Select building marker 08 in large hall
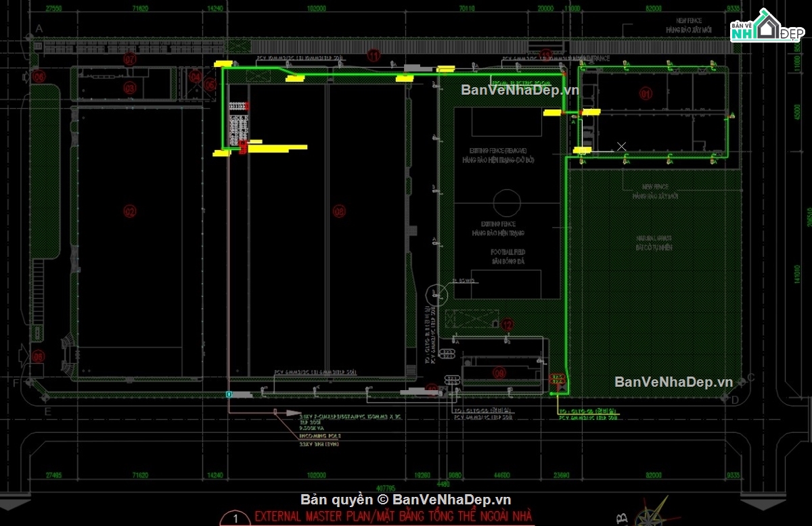This screenshot has width=812, height=526. coord(339,212)
